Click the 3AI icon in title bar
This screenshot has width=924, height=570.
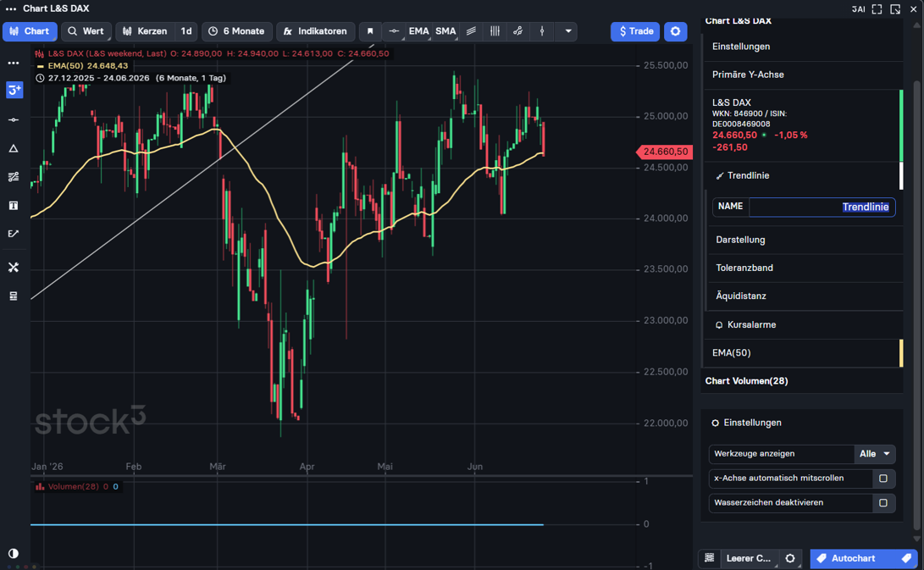(858, 8)
